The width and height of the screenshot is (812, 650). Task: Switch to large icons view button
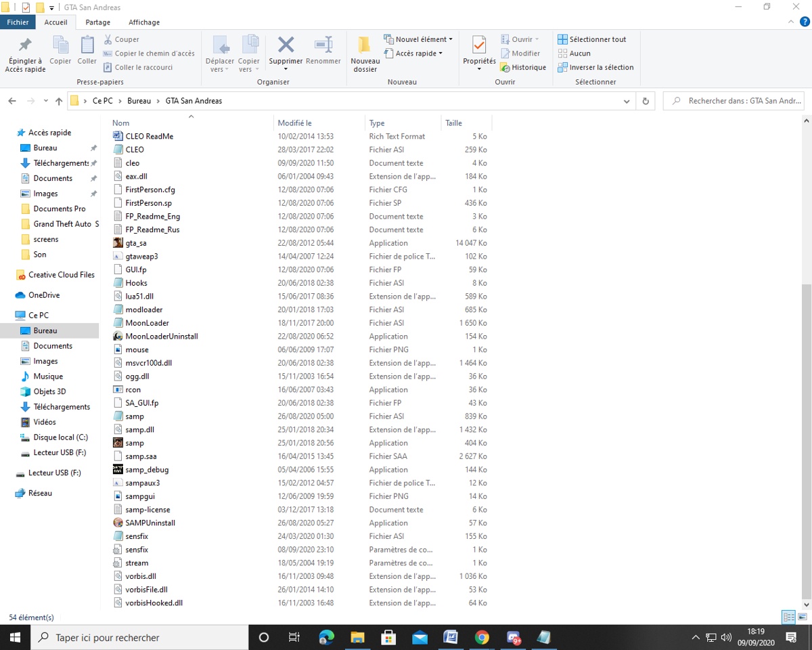pyautogui.click(x=802, y=617)
